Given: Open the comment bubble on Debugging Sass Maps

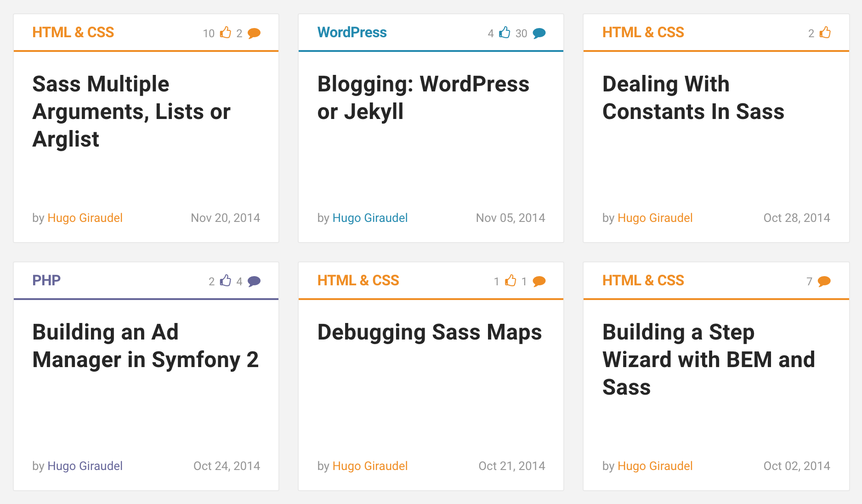Looking at the screenshot, I should pos(539,281).
